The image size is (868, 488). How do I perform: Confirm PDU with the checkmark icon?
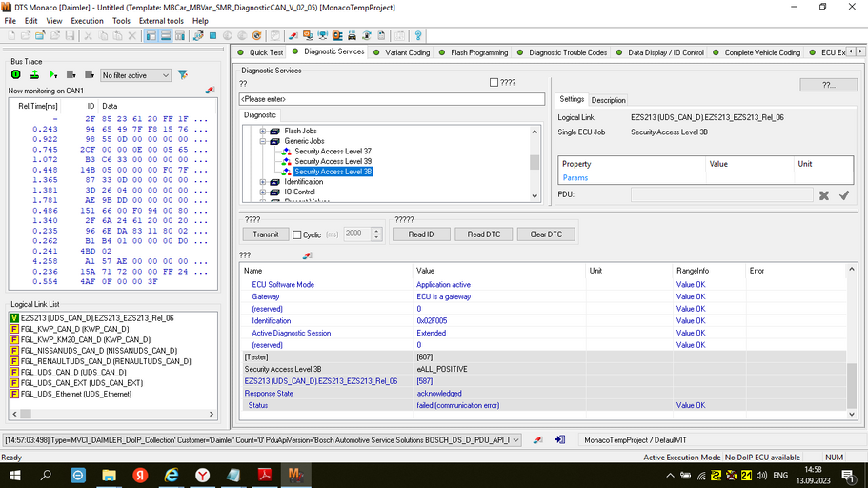coord(843,195)
